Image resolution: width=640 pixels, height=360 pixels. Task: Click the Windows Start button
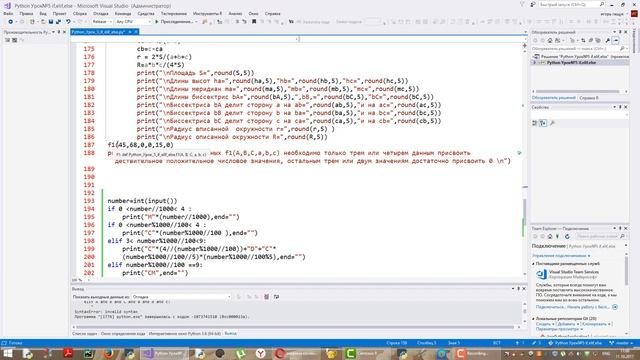[8, 353]
